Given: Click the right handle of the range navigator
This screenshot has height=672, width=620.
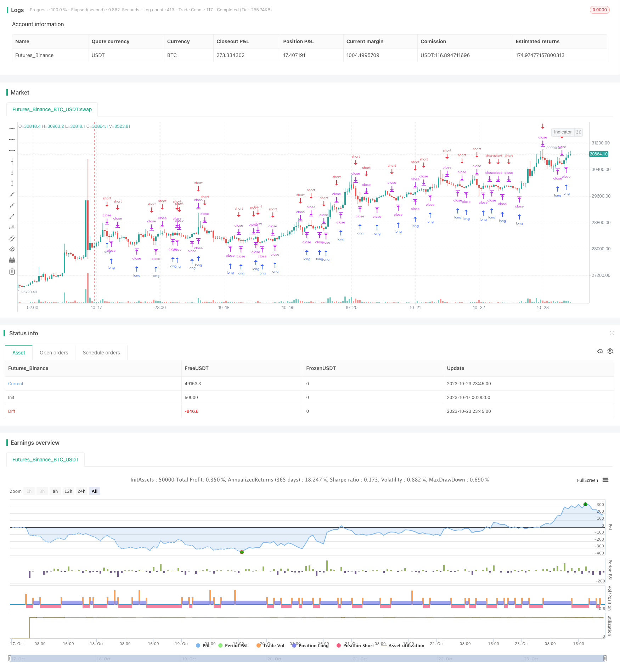Looking at the screenshot, I should pyautogui.click(x=605, y=659).
